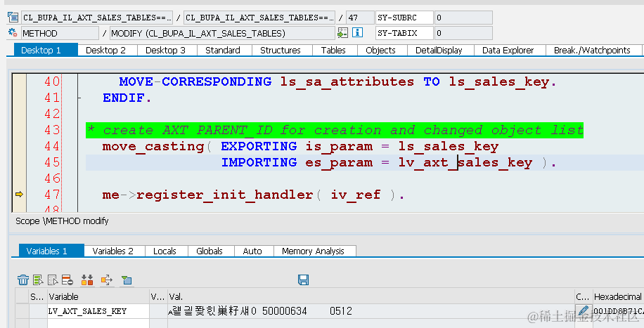
Task: Click lv_axt_sales_key on line 45
Action: (465, 162)
